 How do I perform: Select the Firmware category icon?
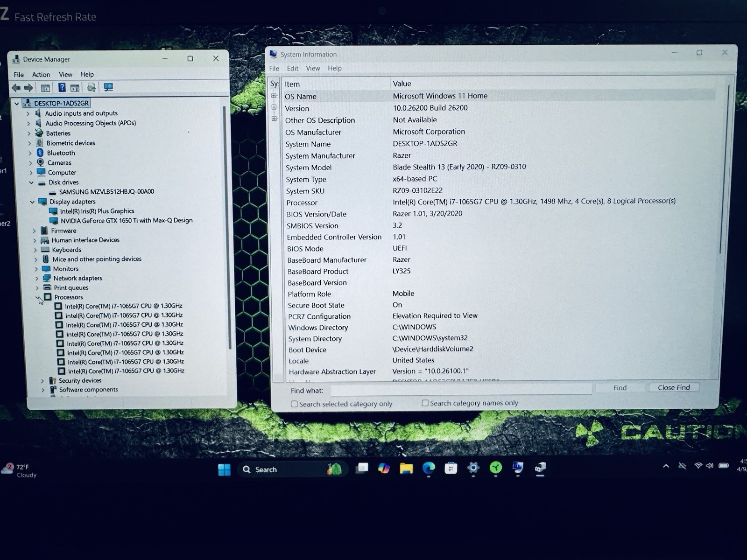44,231
